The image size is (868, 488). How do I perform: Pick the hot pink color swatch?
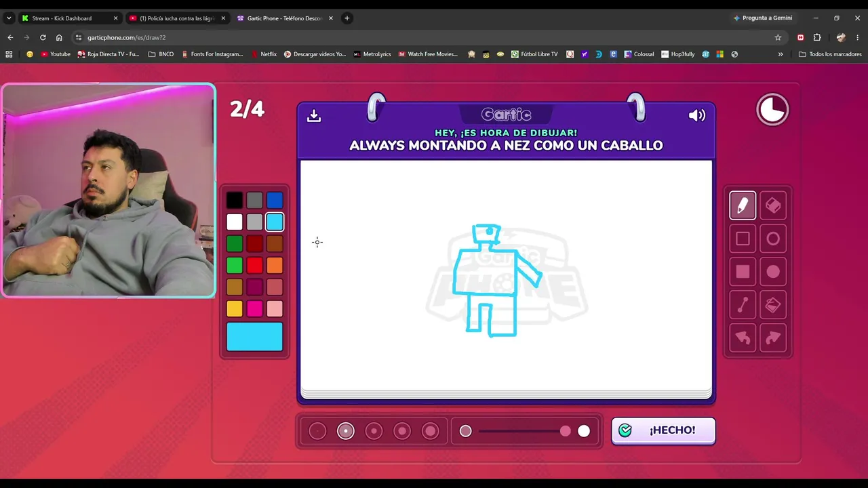tap(254, 308)
